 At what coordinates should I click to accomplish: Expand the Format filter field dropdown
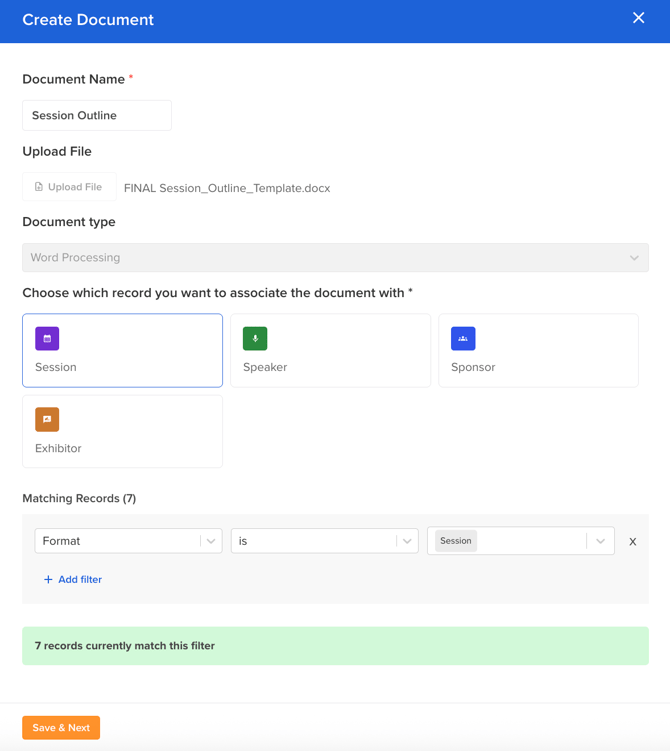[211, 541]
